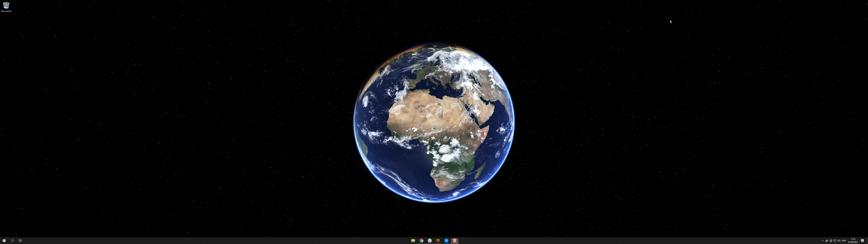Open the orange hexagon X taskbar app

click(x=438, y=241)
